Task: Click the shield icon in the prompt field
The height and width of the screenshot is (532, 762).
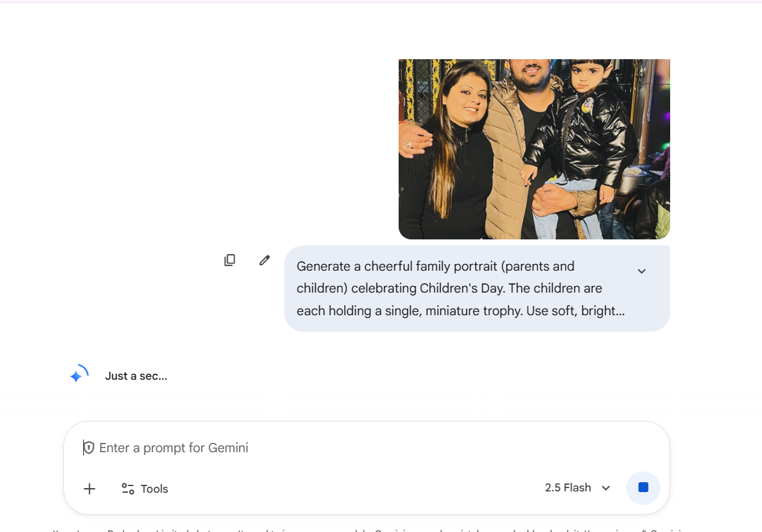Action: click(x=89, y=447)
